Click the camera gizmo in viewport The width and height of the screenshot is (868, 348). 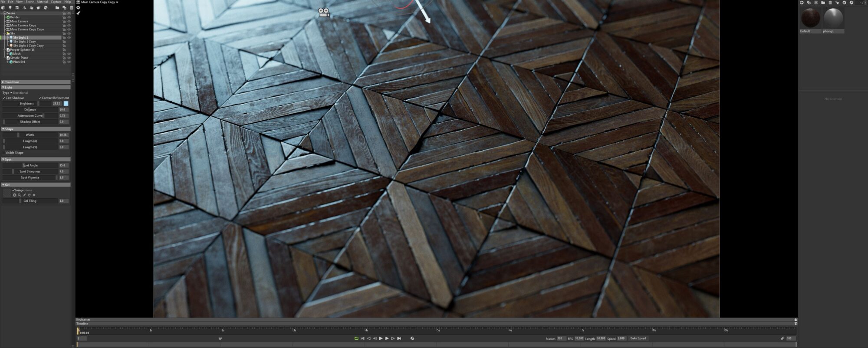(324, 13)
